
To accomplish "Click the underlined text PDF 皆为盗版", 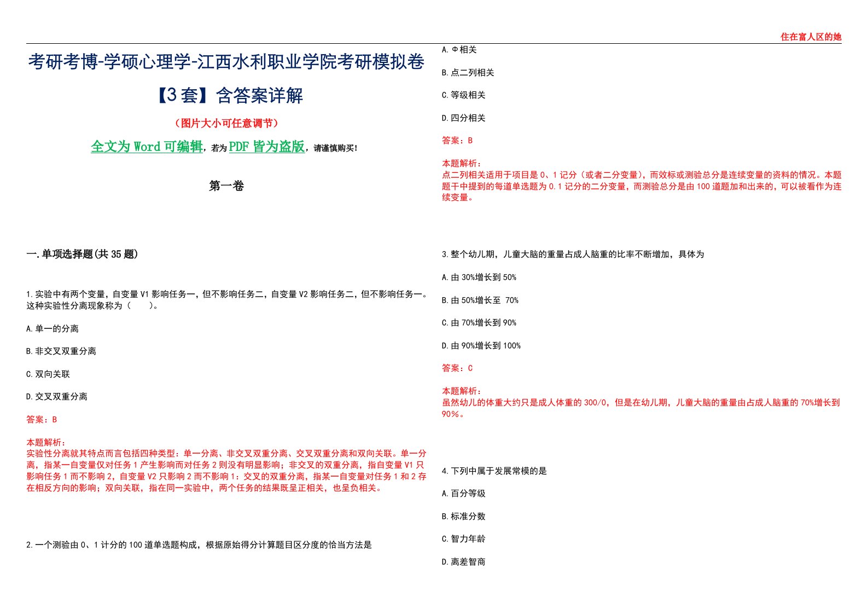I will point(266,147).
